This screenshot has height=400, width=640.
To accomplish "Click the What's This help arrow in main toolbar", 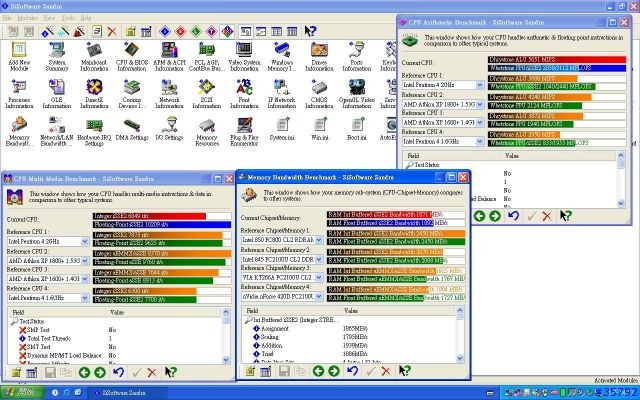I will tap(310, 31).
